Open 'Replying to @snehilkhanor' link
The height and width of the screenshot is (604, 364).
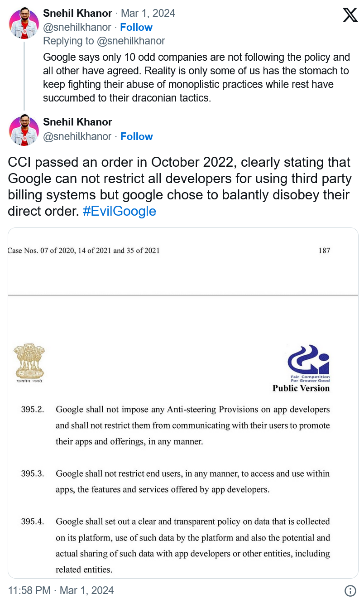(104, 41)
